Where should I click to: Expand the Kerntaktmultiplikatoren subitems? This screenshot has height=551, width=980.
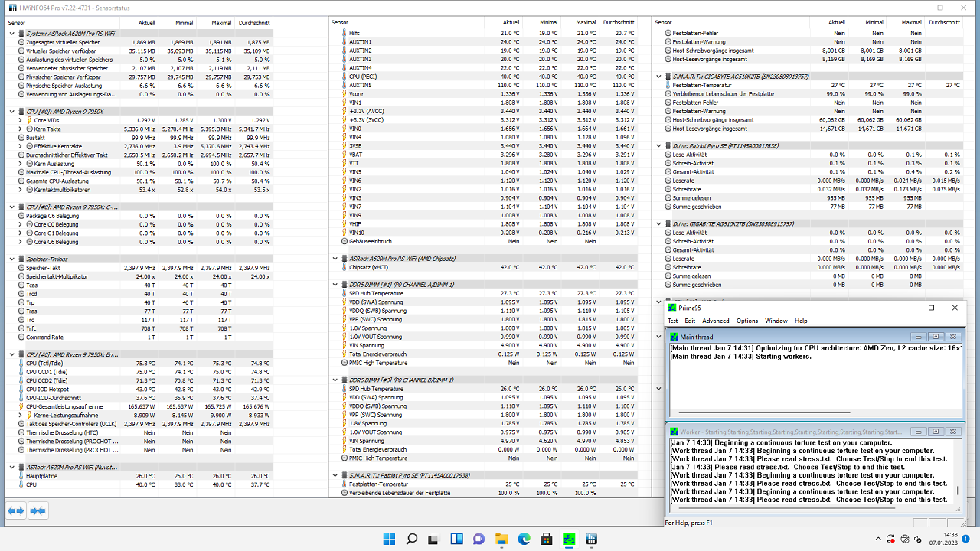[21, 190]
